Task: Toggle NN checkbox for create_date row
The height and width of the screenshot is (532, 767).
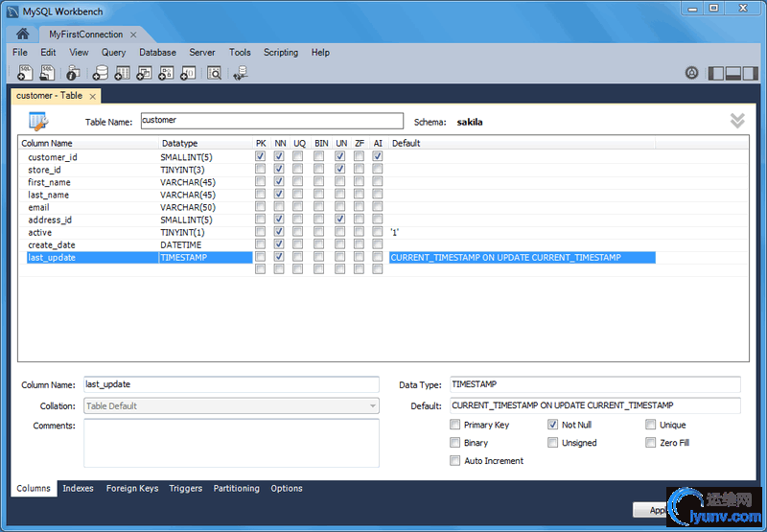Action: pos(279,243)
